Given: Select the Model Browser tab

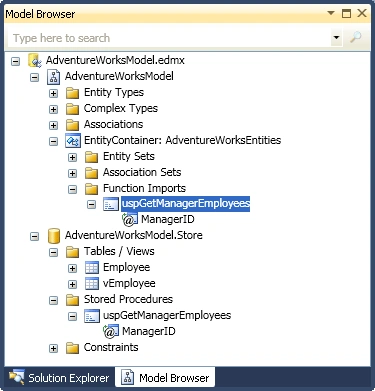Looking at the screenshot, I should (165, 378).
